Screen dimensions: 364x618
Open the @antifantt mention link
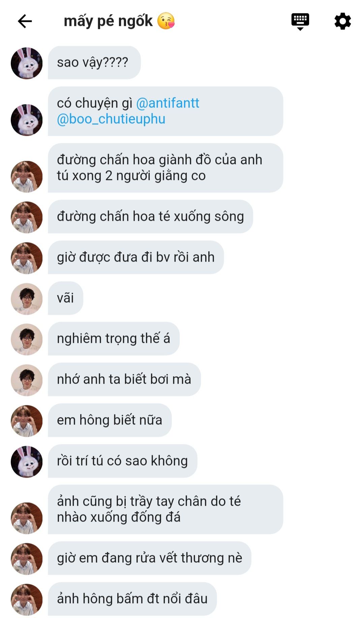pyautogui.click(x=168, y=103)
